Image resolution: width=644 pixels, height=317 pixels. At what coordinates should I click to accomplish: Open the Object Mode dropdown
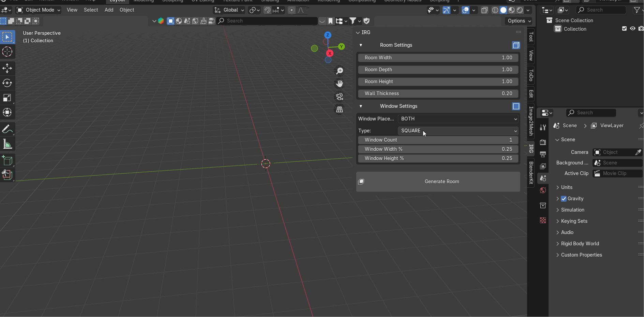39,10
